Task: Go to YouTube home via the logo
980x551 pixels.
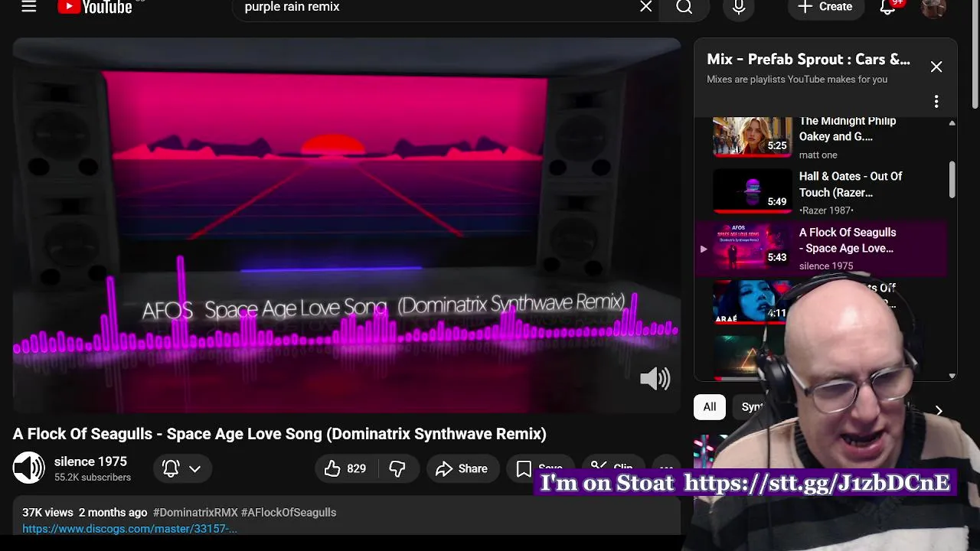Action: point(95,7)
